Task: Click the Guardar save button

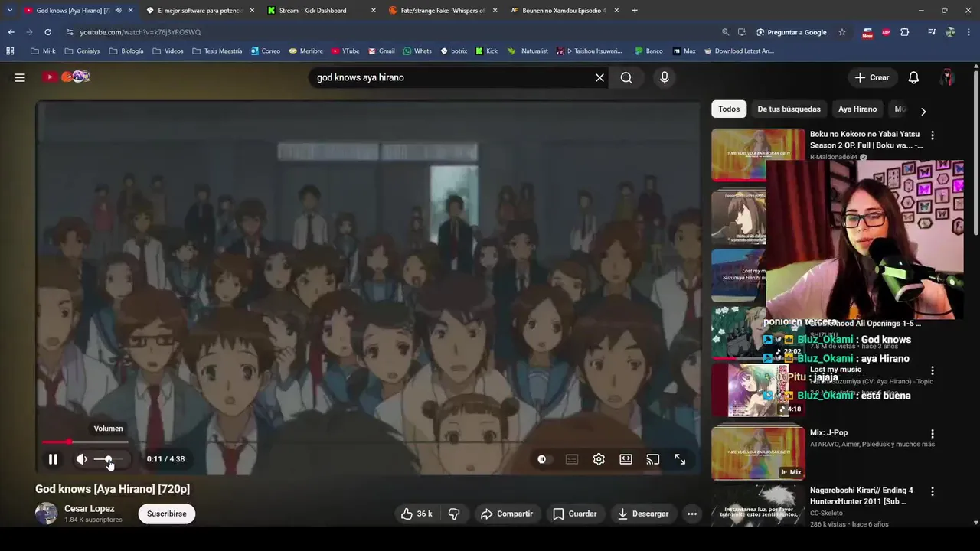Action: tap(574, 514)
